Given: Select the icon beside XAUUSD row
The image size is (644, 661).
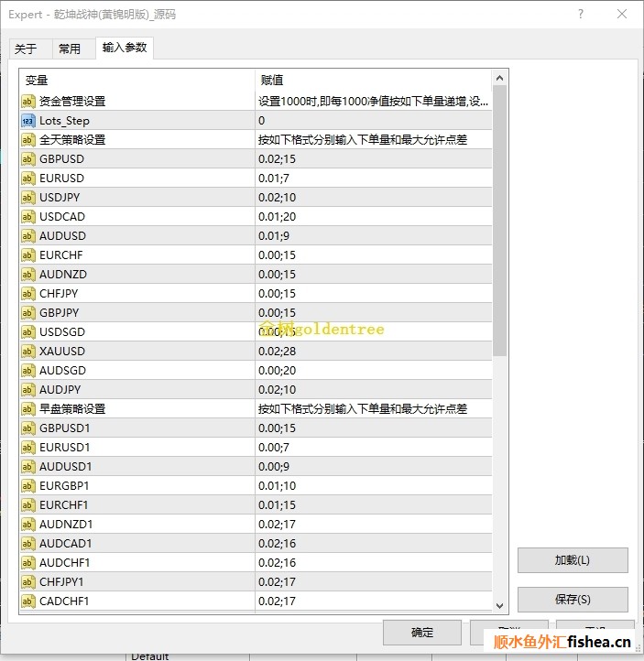Looking at the screenshot, I should tap(28, 352).
